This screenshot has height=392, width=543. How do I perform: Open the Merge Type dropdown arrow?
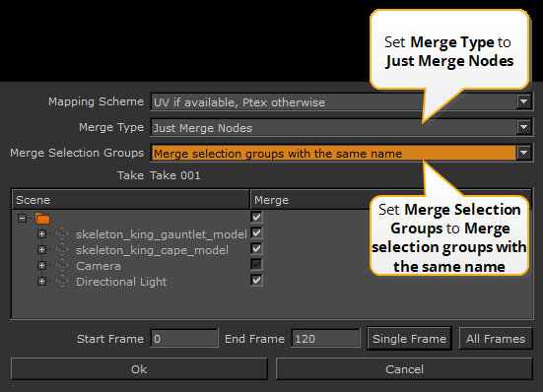coord(524,127)
